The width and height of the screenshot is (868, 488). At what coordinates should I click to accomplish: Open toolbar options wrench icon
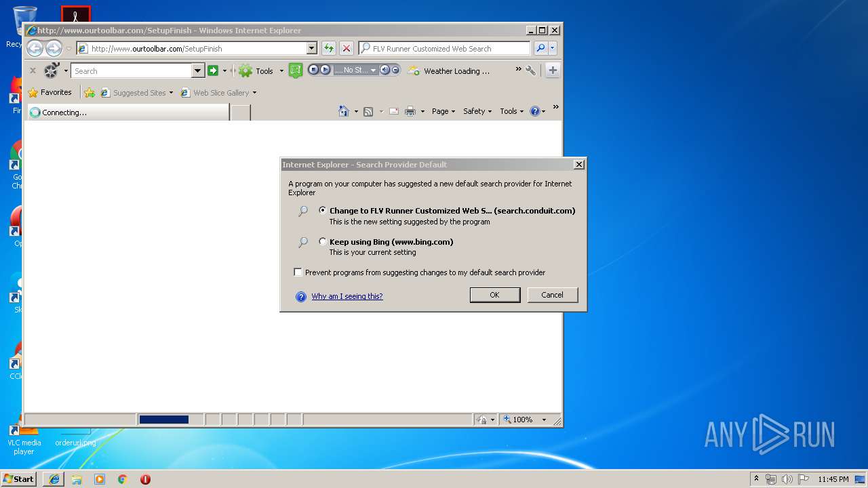coord(530,70)
